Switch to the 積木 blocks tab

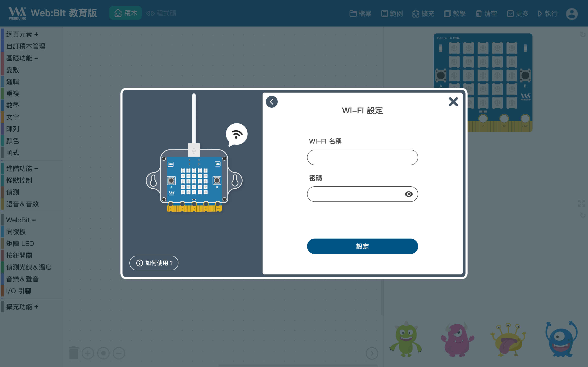[x=126, y=13]
